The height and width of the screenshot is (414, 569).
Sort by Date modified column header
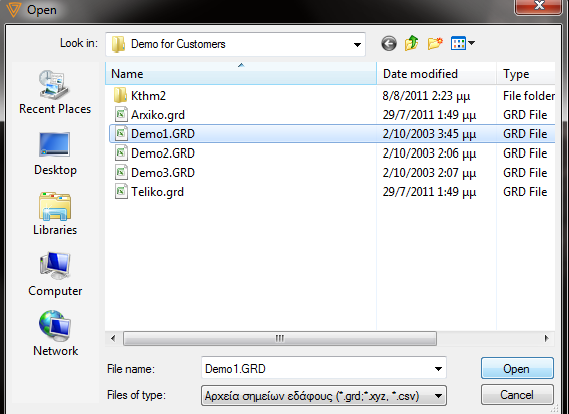tap(437, 74)
